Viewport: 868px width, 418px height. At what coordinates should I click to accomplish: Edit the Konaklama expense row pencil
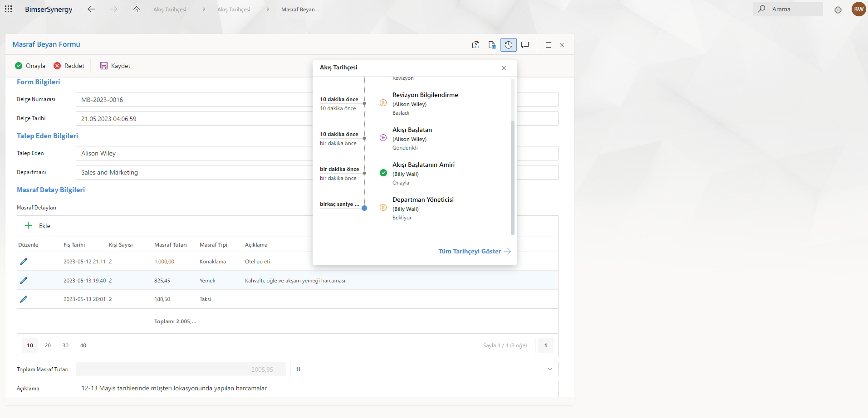pyautogui.click(x=24, y=262)
